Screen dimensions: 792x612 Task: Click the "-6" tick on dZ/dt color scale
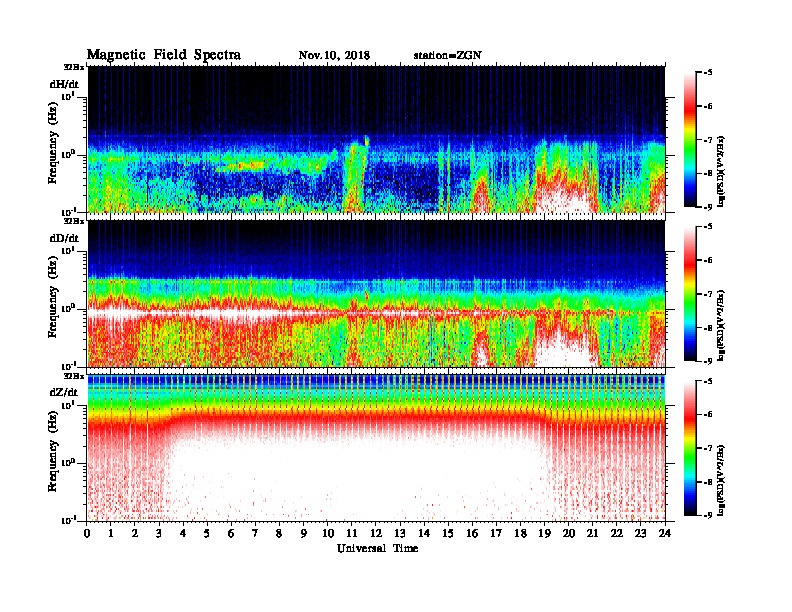(708, 415)
